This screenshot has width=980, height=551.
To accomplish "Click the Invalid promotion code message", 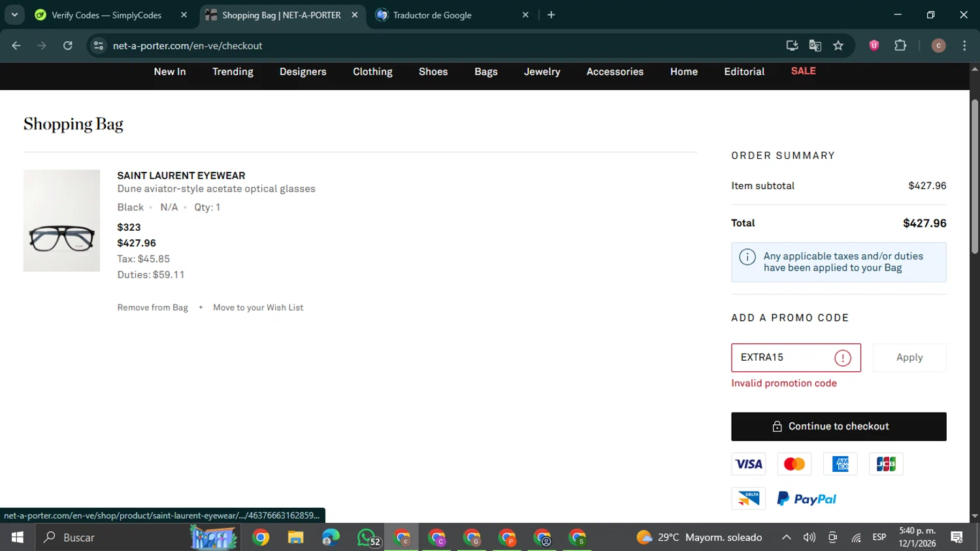I will [784, 384].
